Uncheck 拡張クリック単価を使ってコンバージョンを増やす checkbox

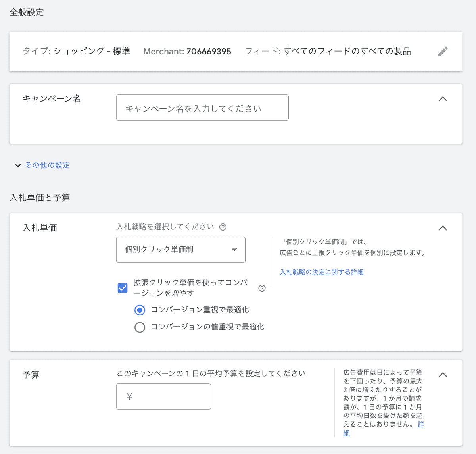tap(123, 288)
